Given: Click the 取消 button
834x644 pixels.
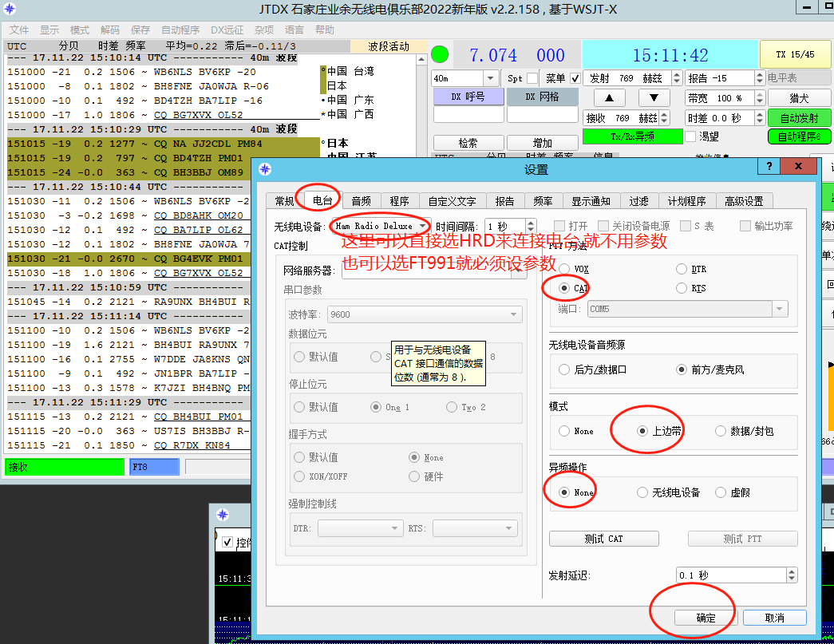Looking at the screenshot, I should click(774, 618).
